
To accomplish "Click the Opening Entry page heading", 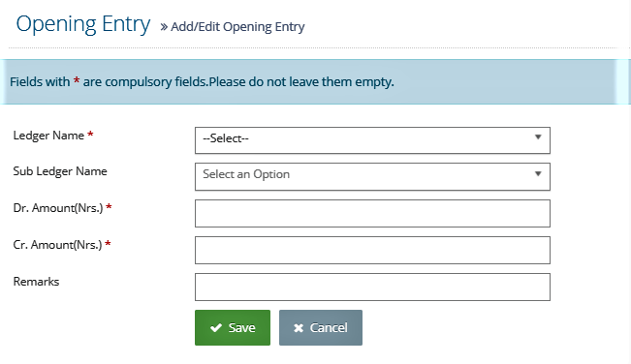I will (x=83, y=24).
